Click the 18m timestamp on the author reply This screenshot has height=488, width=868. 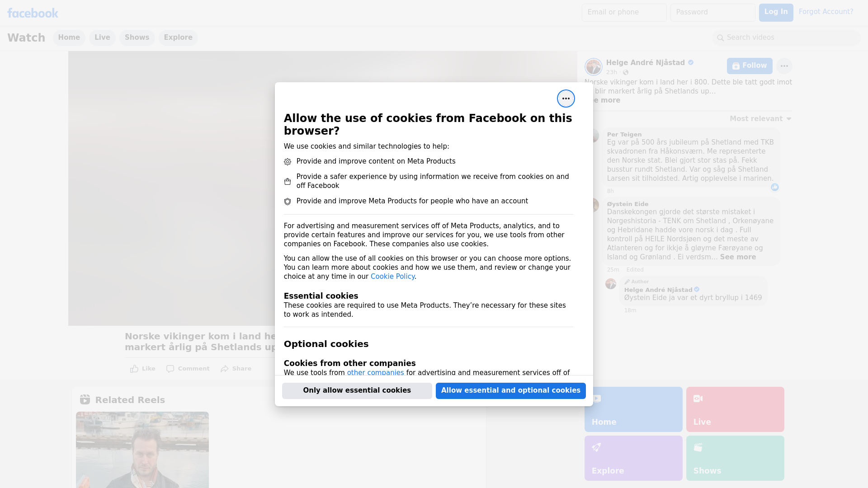coord(630,310)
